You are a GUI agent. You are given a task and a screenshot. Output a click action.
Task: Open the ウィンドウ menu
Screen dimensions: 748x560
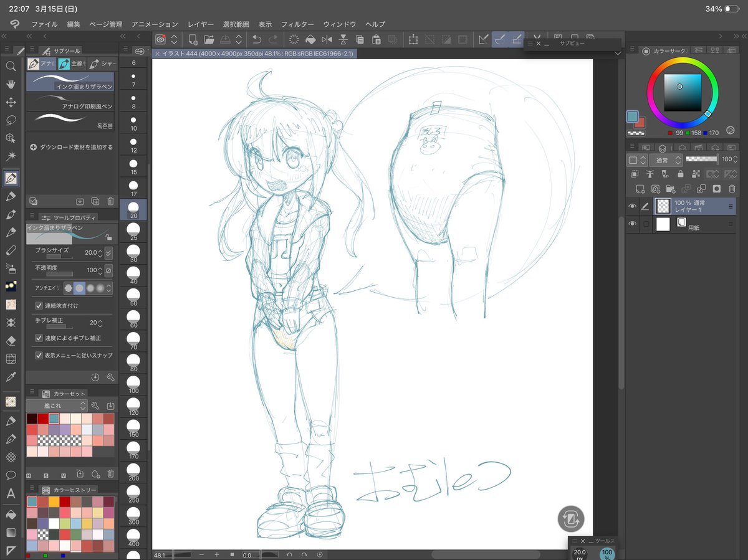coord(340,24)
